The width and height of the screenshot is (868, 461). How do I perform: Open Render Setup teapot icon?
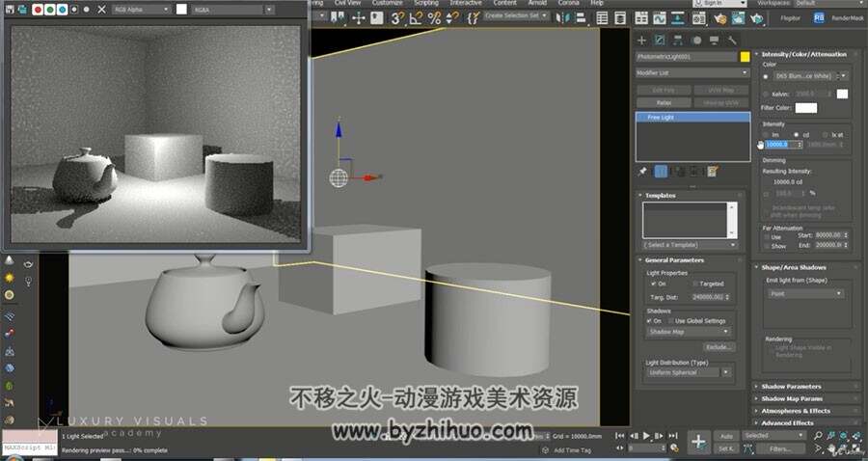pos(719,18)
